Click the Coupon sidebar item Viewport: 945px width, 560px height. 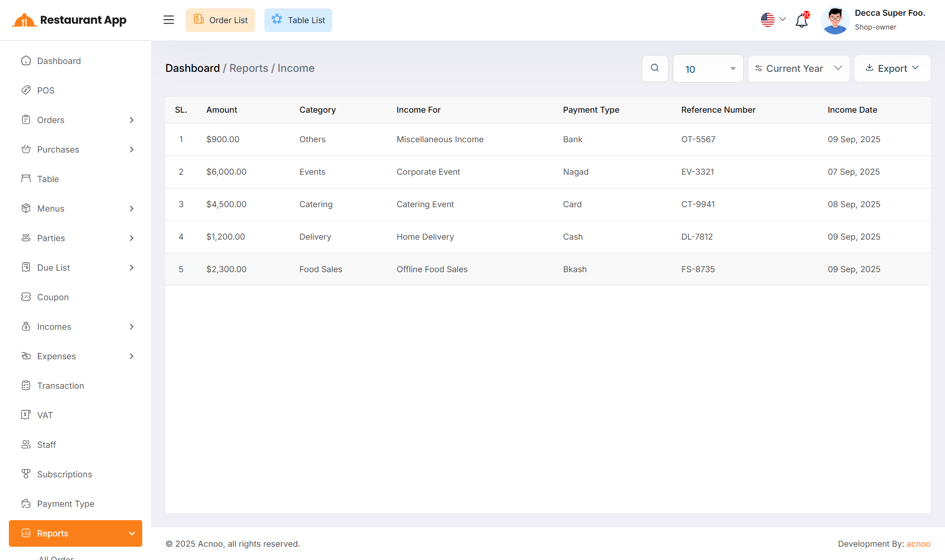53,297
